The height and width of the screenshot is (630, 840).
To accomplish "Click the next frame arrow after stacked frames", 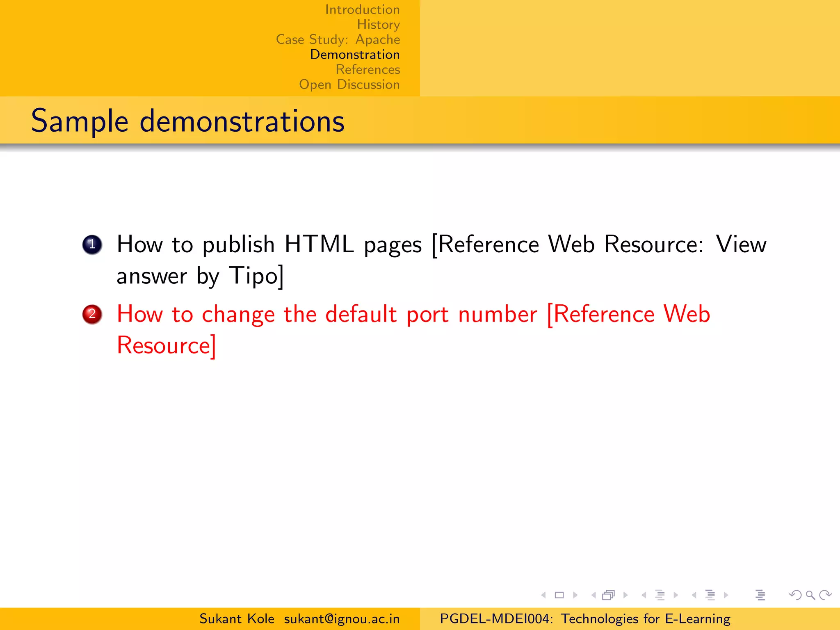I will pos(625,595).
